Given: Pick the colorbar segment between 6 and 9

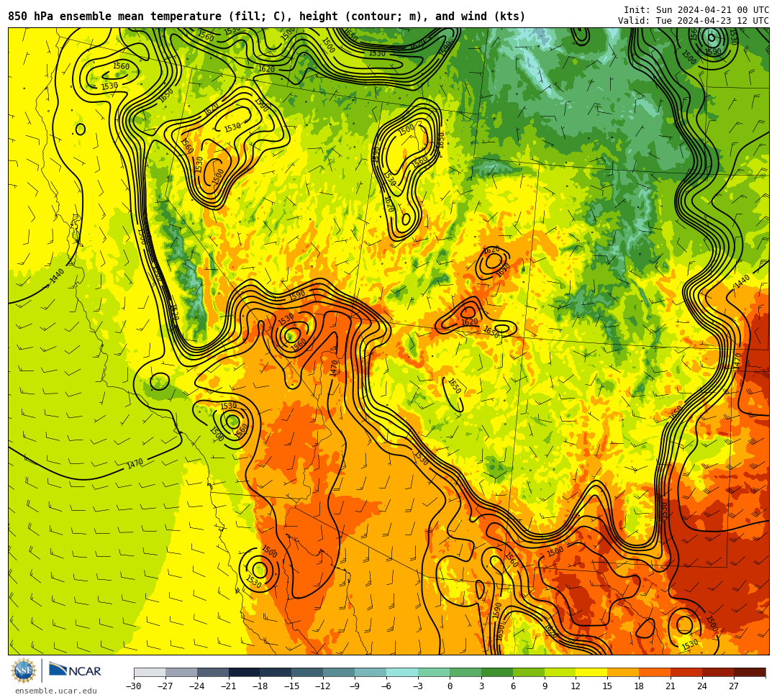Looking at the screenshot, I should click(529, 672).
